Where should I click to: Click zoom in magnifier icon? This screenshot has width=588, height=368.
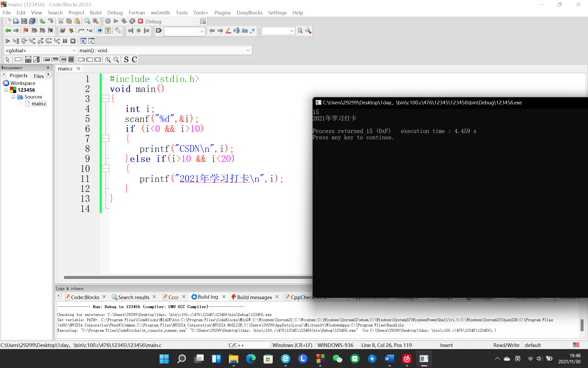[x=108, y=60]
